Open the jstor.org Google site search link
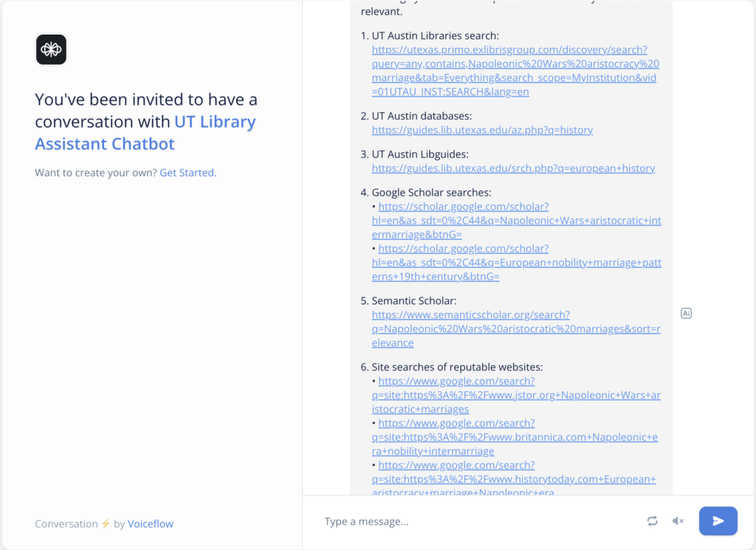Screen dimensions: 756x550 (517, 395)
